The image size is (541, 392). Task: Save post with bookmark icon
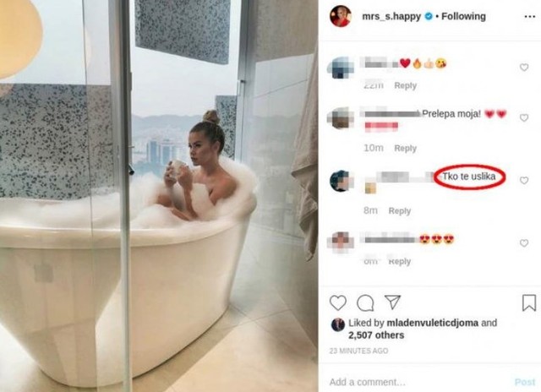pyautogui.click(x=529, y=303)
